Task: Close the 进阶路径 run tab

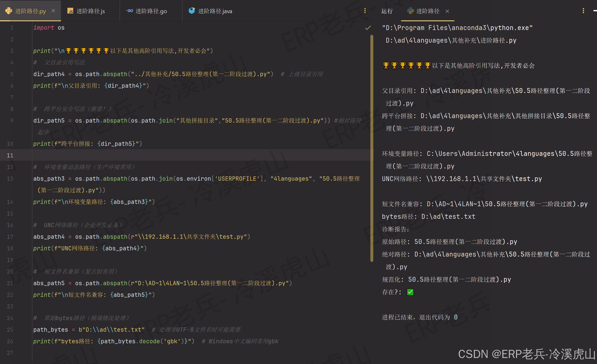Action: click(447, 11)
